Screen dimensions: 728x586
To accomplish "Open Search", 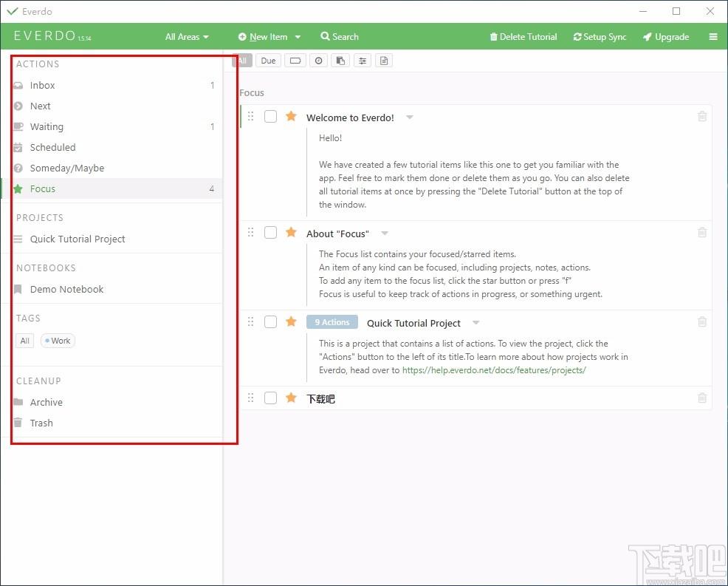I will click(340, 37).
